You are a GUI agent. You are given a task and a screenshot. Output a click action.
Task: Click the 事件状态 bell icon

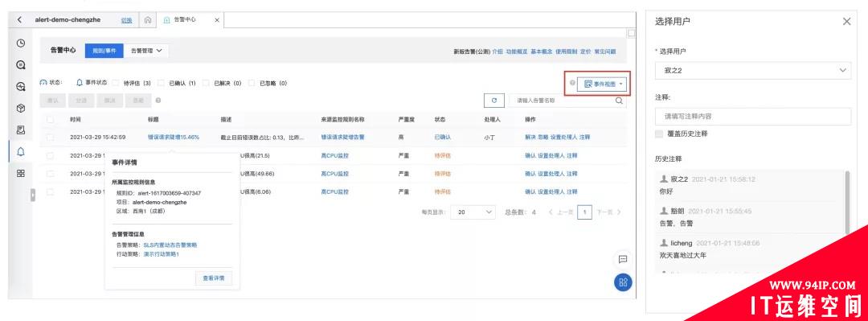pyautogui.click(x=79, y=83)
